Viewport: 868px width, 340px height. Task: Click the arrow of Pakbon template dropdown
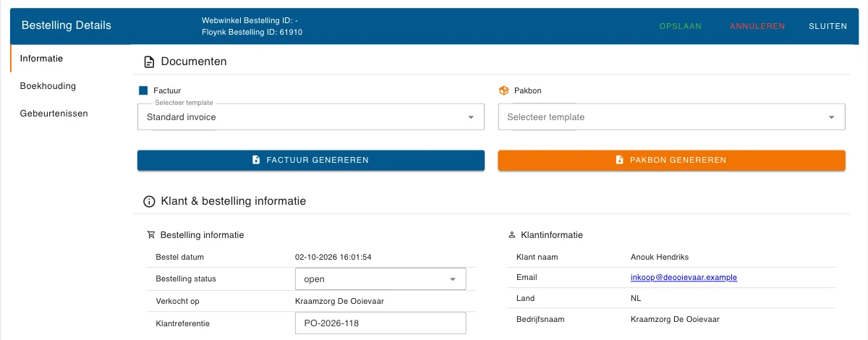point(832,117)
